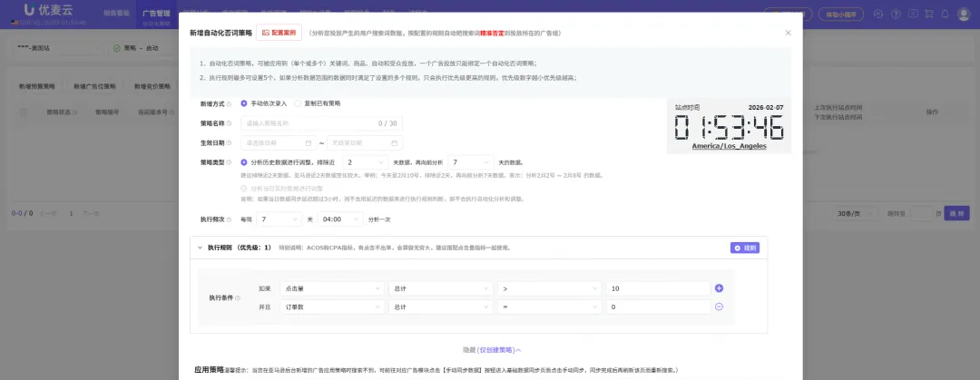Select the 手动依次录入 radio option
Screen dimensions: 980x380
point(245,103)
